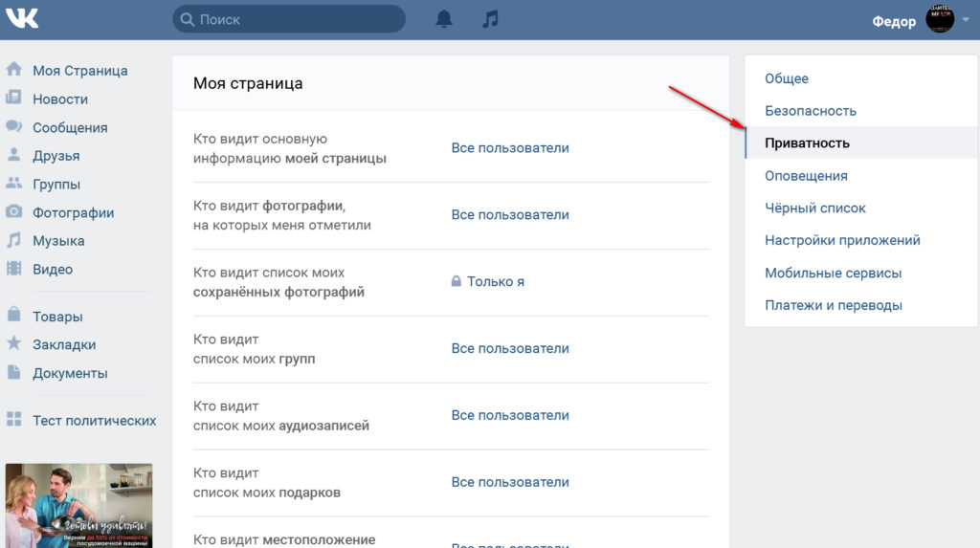Open Закладки in the sidebar
Screen dimensions: 980x548
pyautogui.click(x=64, y=345)
